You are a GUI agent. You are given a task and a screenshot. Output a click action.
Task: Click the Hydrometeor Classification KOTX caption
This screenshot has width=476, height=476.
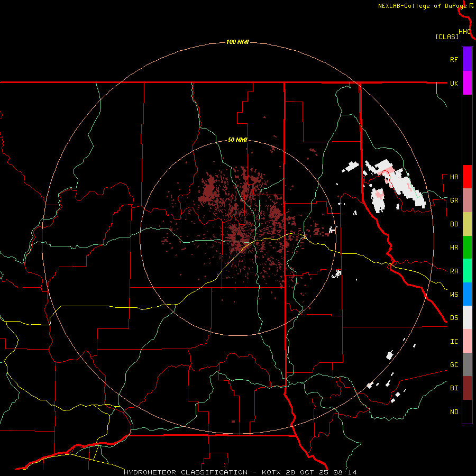240,472
